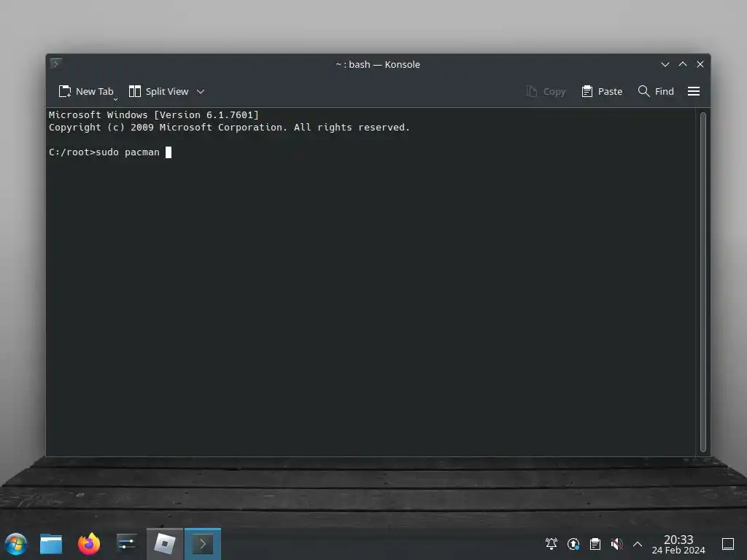Click the Split View button

[158, 91]
